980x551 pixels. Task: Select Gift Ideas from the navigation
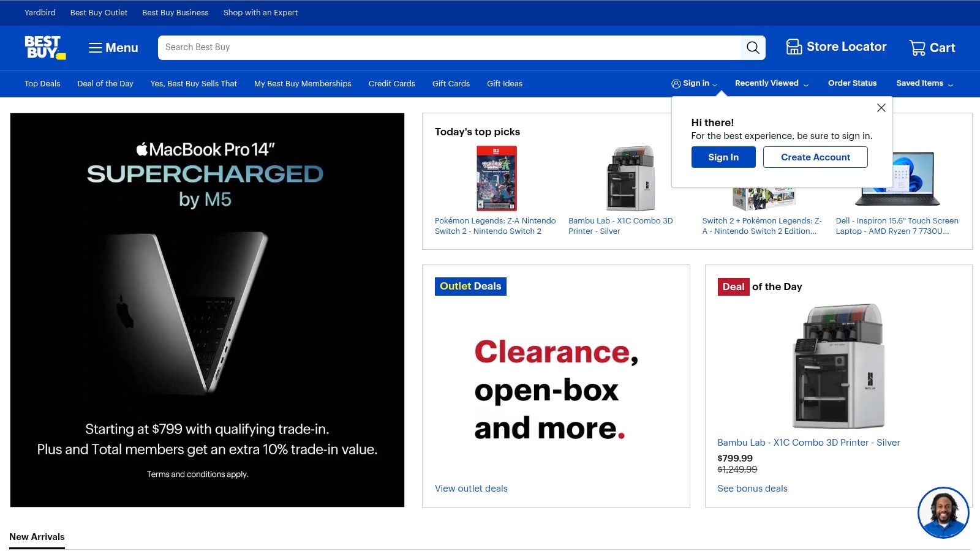[504, 83]
